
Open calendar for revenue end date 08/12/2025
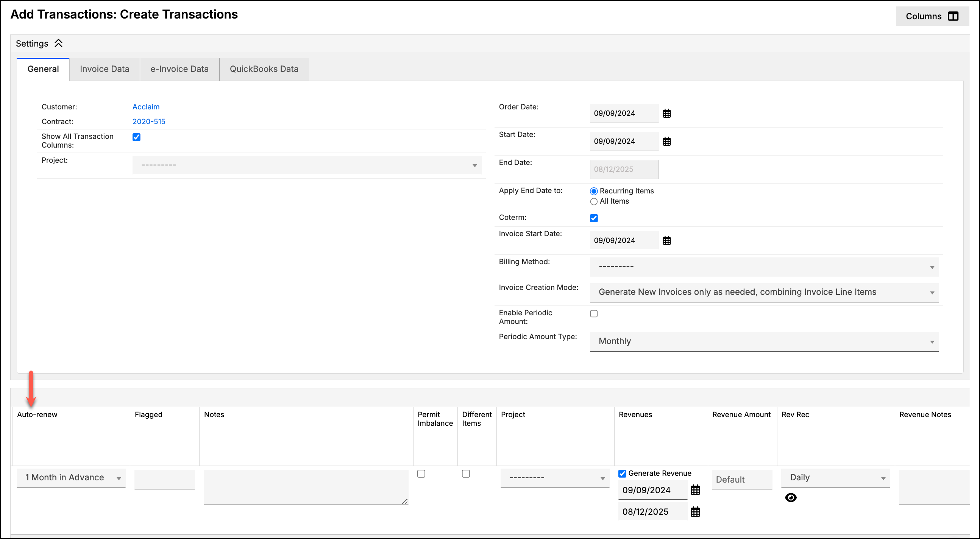click(x=695, y=512)
